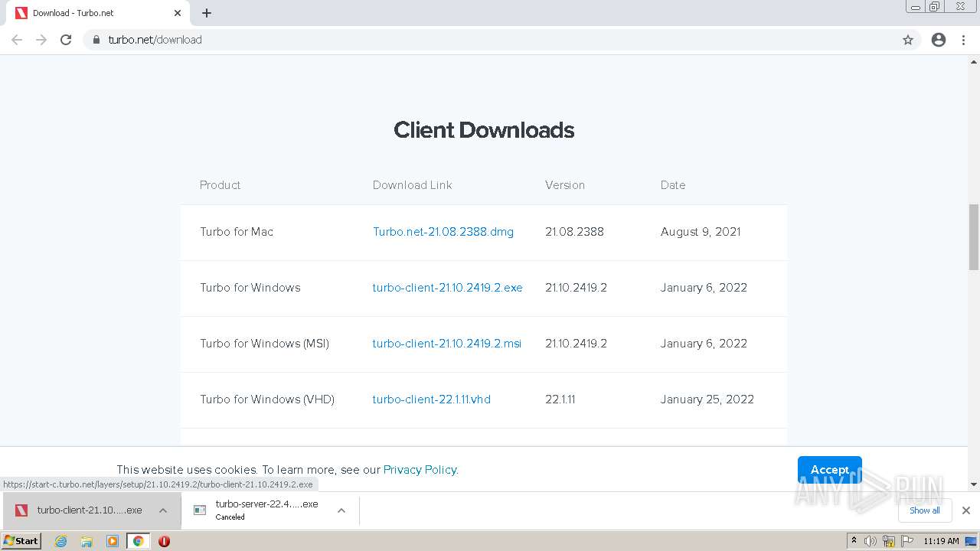Viewport: 980px width, 551px height.
Task: Click turbo-client file icon in downloads bar
Action: click(x=21, y=510)
